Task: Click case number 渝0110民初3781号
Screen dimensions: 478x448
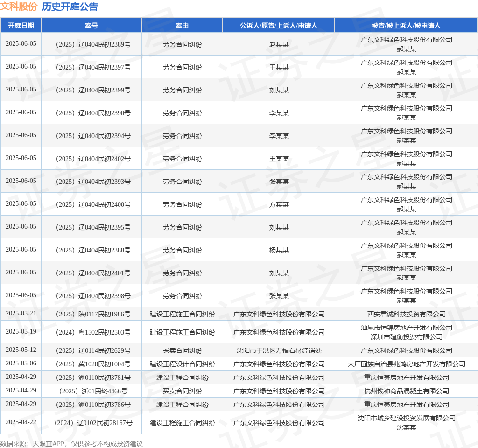Action: (x=93, y=378)
